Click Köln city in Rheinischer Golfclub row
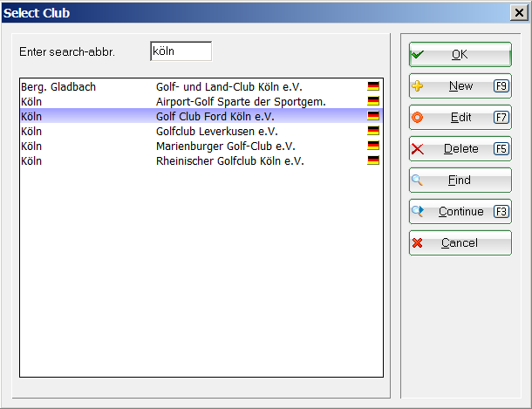Screen dimensions: 532x409 point(31,161)
